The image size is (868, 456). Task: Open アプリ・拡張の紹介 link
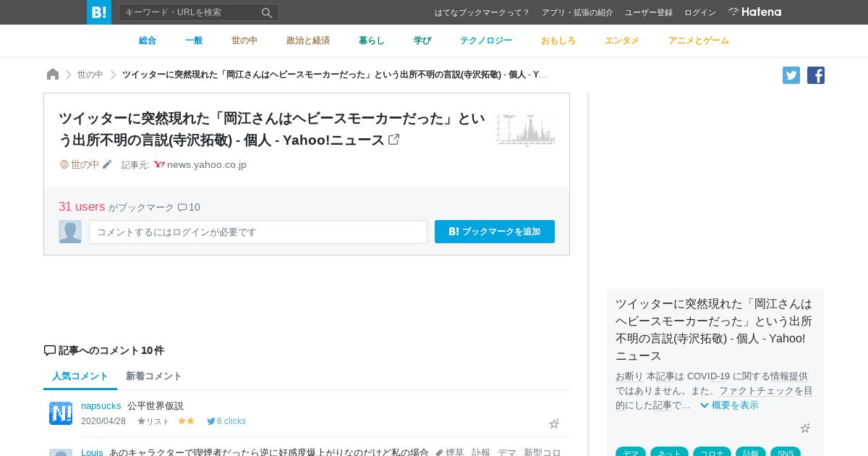577,12
